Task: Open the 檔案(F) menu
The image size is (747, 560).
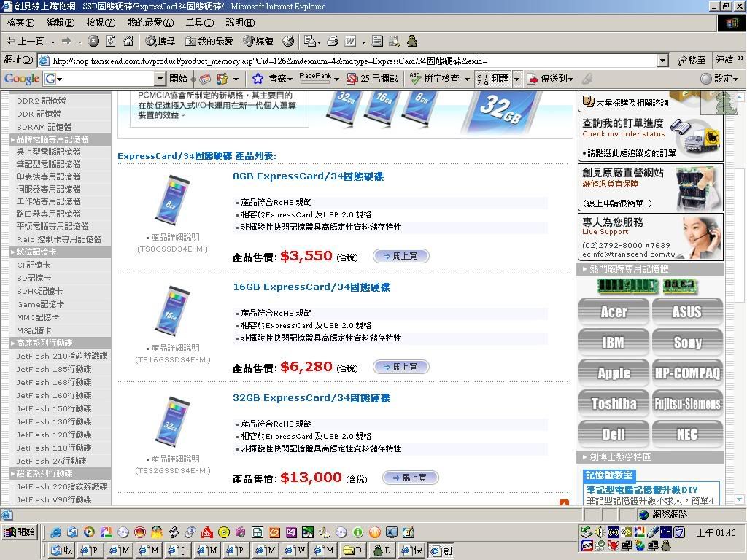Action: coord(20,23)
